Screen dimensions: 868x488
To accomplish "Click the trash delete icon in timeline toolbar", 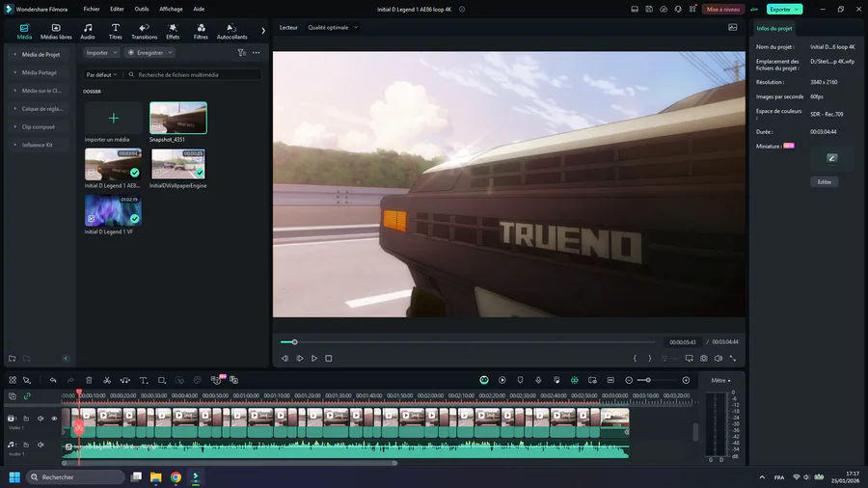I will (89, 380).
